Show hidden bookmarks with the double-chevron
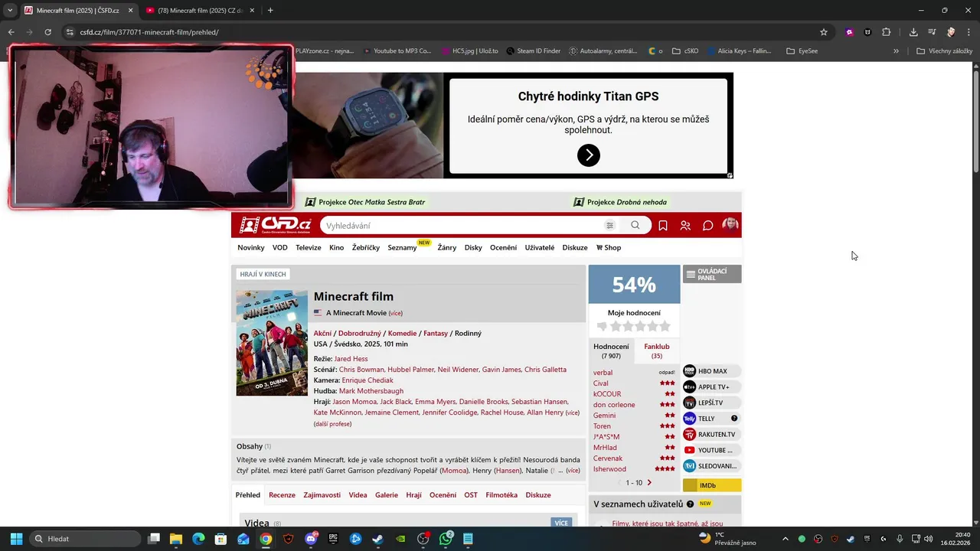Image resolution: width=980 pixels, height=551 pixels. (x=896, y=51)
